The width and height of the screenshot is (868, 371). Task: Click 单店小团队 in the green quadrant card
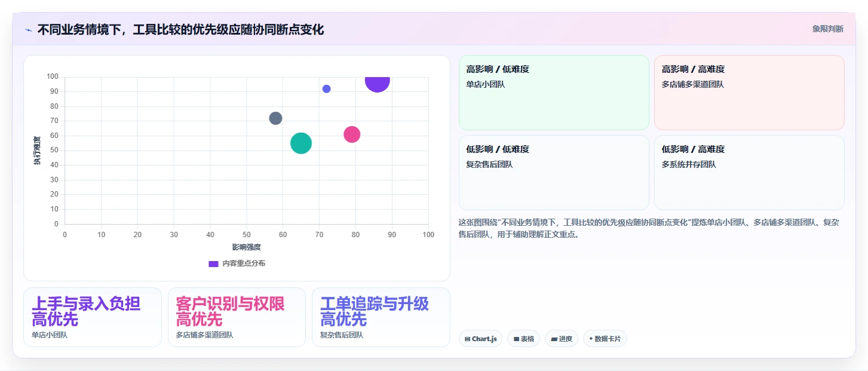(x=486, y=84)
